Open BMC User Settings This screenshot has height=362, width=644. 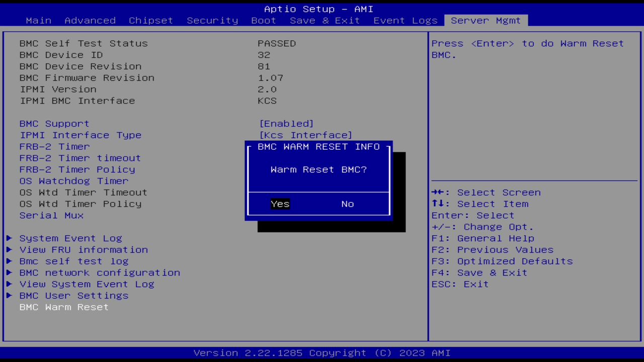pyautogui.click(x=74, y=296)
